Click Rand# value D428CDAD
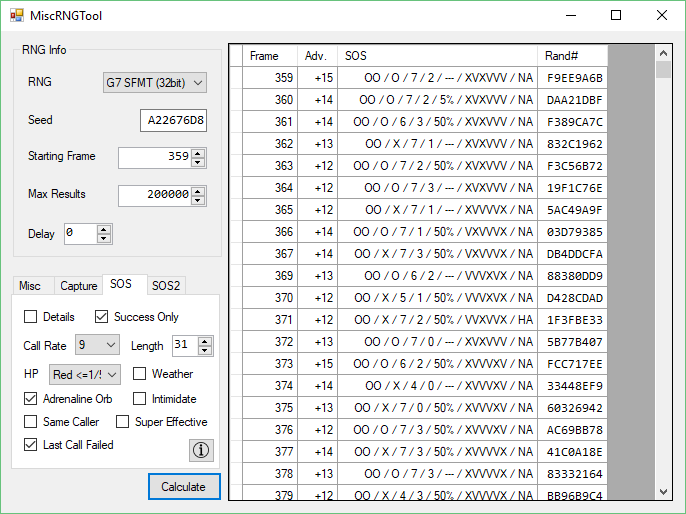The width and height of the screenshot is (686, 514). click(573, 297)
